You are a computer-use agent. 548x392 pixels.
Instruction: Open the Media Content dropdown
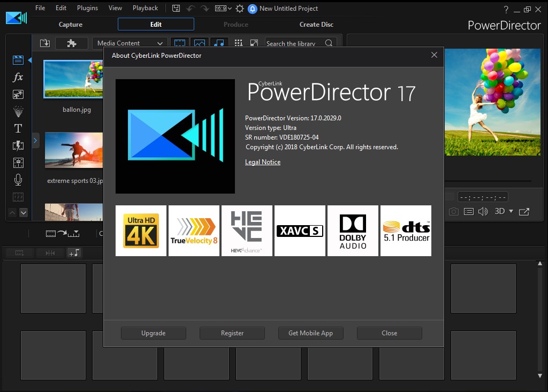130,43
